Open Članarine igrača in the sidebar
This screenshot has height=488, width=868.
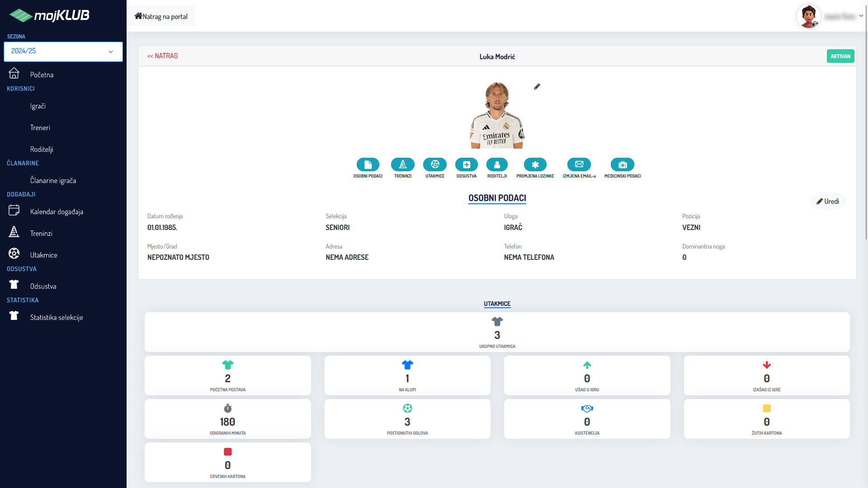(x=53, y=181)
